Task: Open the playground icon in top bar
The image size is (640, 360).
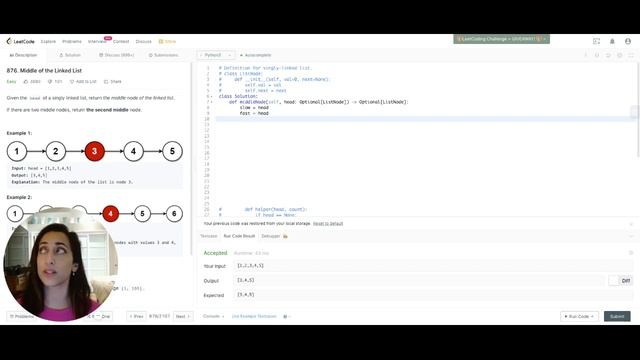Action: click(596, 41)
